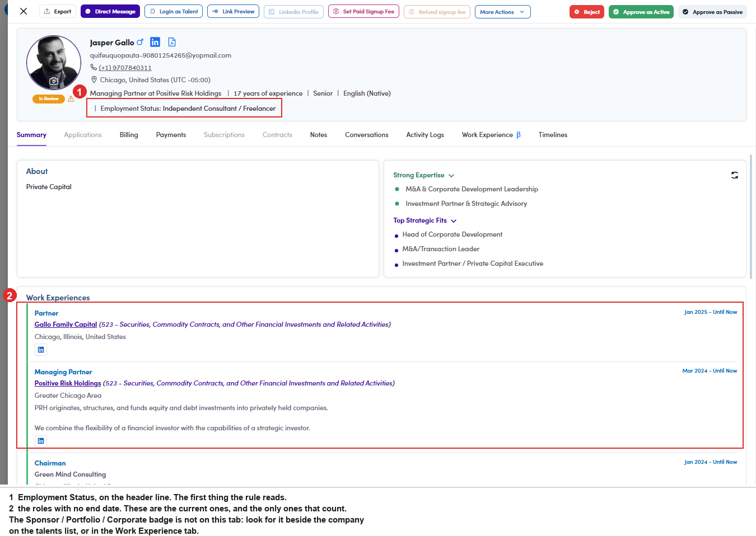
Task: Select the Summary tab
Action: tap(31, 135)
